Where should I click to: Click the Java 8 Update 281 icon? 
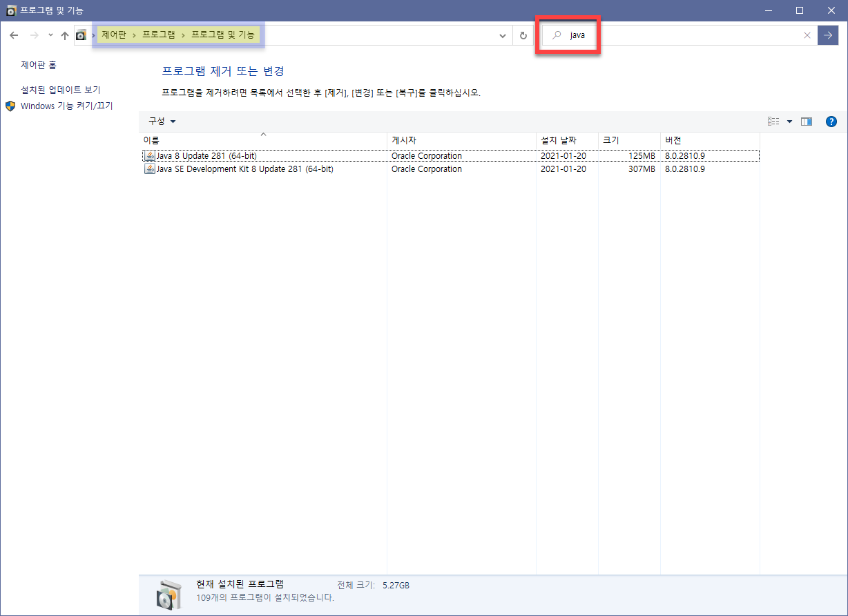click(x=150, y=155)
